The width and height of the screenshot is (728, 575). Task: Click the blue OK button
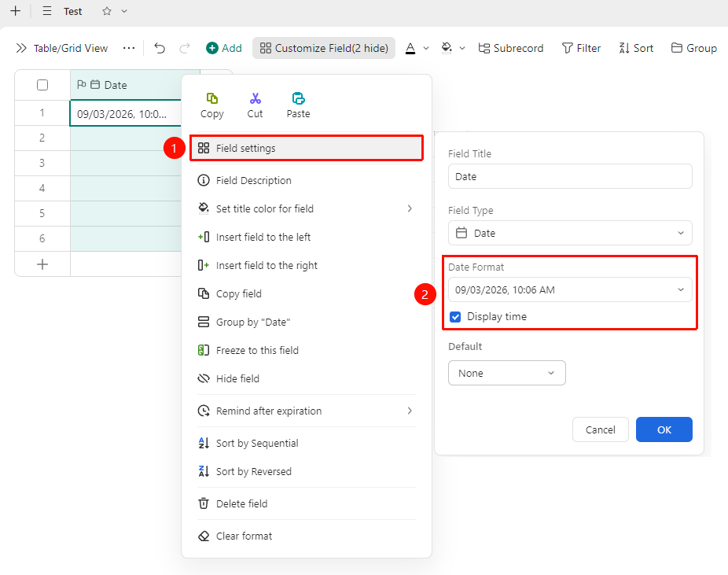point(664,429)
